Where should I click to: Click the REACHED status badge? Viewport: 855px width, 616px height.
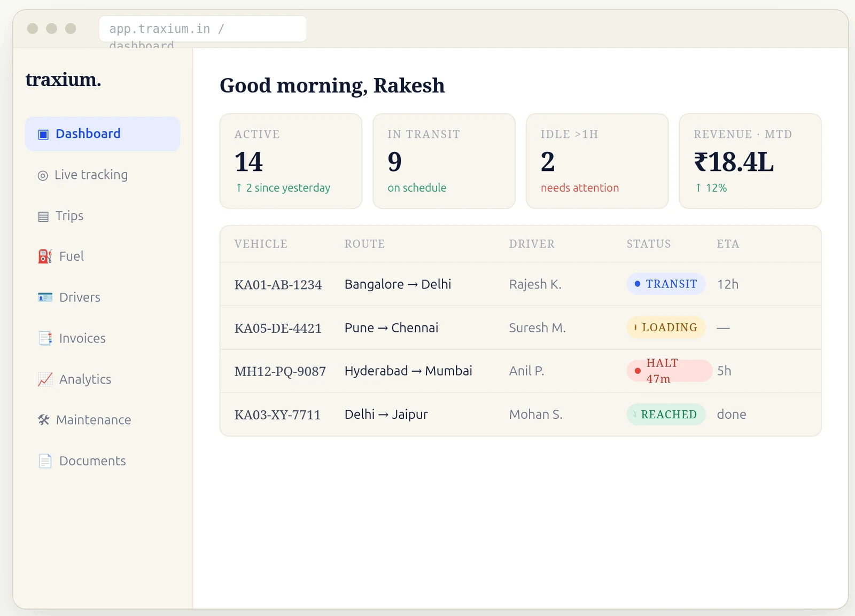click(x=666, y=415)
